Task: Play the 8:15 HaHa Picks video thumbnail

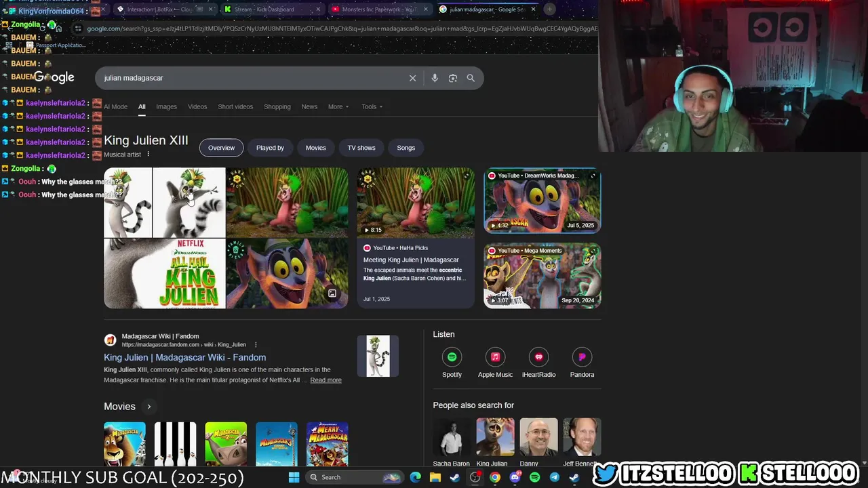Action: [x=416, y=201]
